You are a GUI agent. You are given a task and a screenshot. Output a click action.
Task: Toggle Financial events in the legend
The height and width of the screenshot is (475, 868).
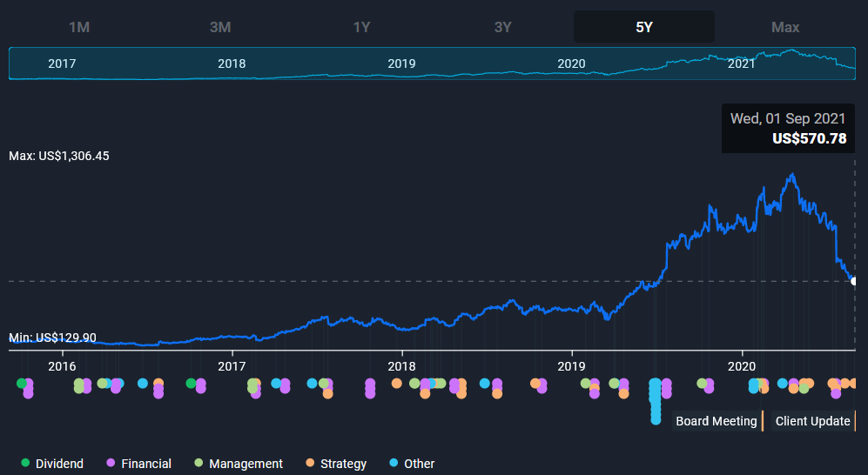pyautogui.click(x=139, y=464)
